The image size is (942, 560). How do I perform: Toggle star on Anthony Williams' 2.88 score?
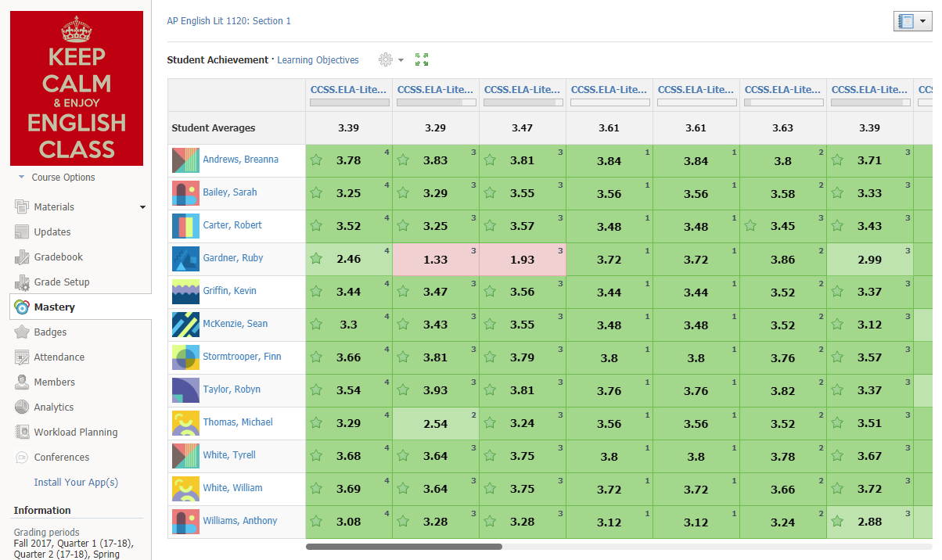click(837, 522)
